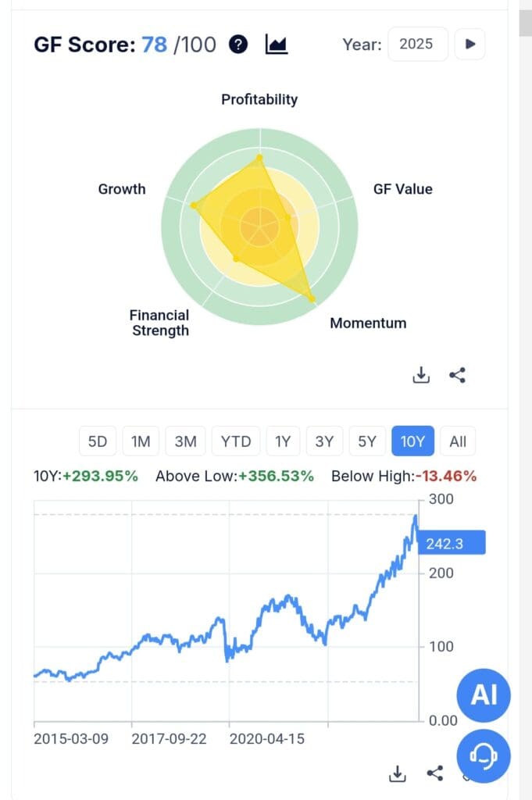This screenshot has height=800, width=532.
Task: Open live chat support
Action: pos(483,756)
